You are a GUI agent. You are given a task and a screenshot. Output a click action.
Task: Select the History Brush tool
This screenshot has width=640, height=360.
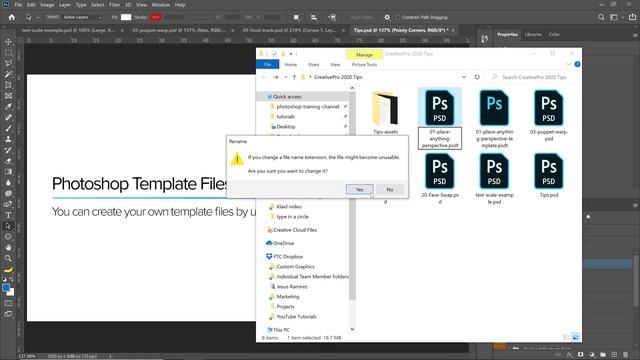tap(8, 150)
